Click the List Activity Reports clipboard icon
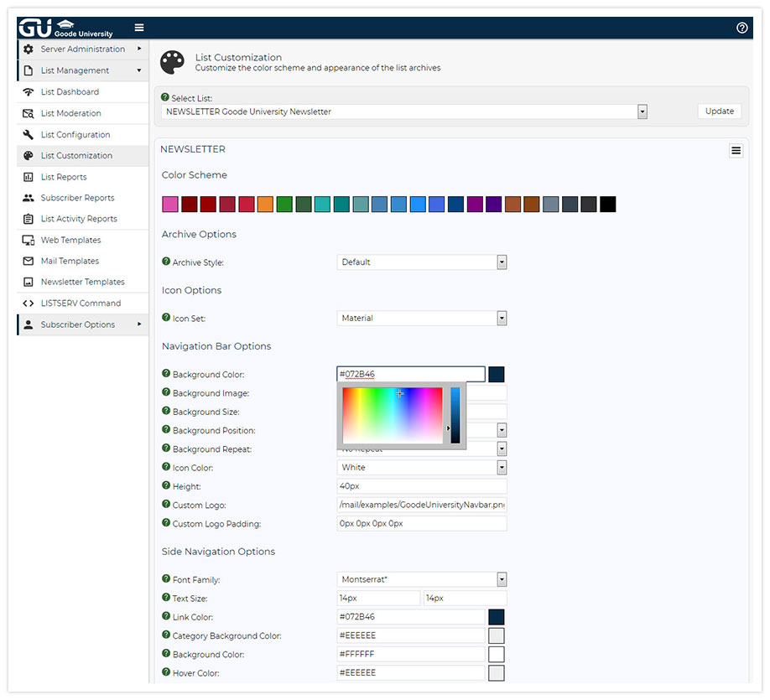This screenshot has width=770, height=700. 29,219
